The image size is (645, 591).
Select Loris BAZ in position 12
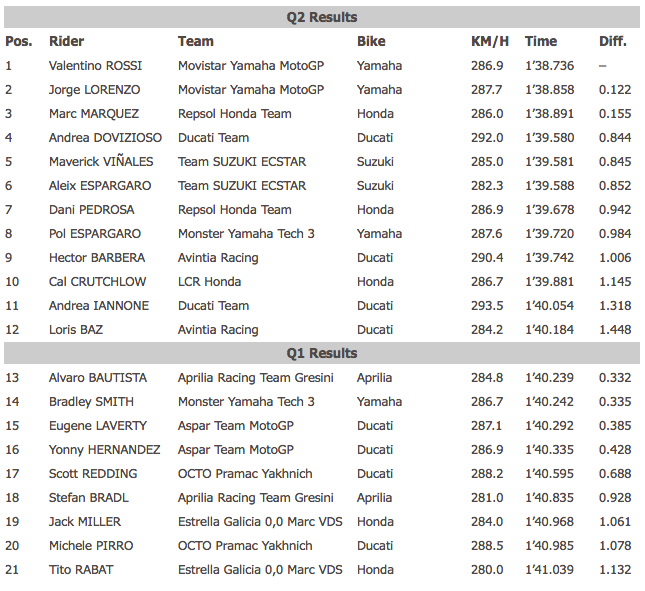point(76,330)
